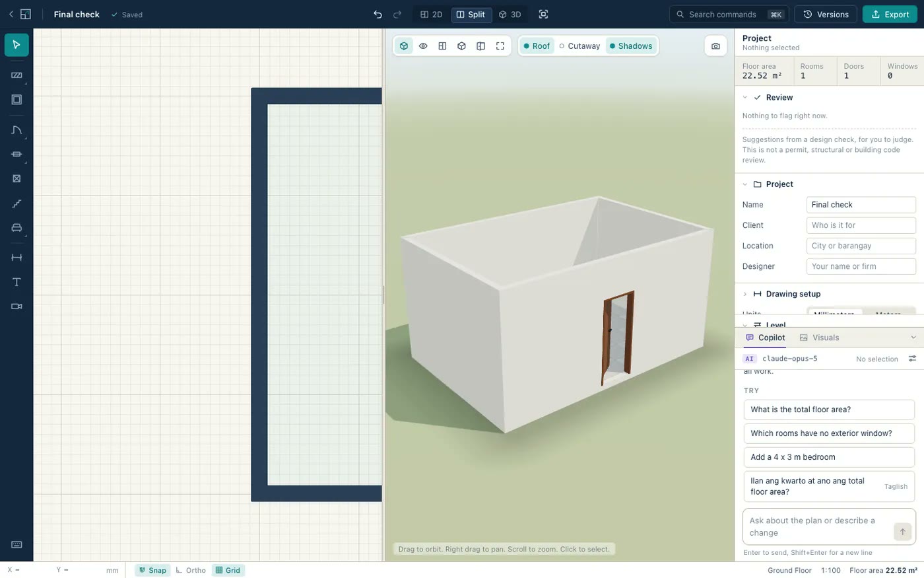Select the Stairs tool
The image size is (924, 578).
pyautogui.click(x=16, y=203)
